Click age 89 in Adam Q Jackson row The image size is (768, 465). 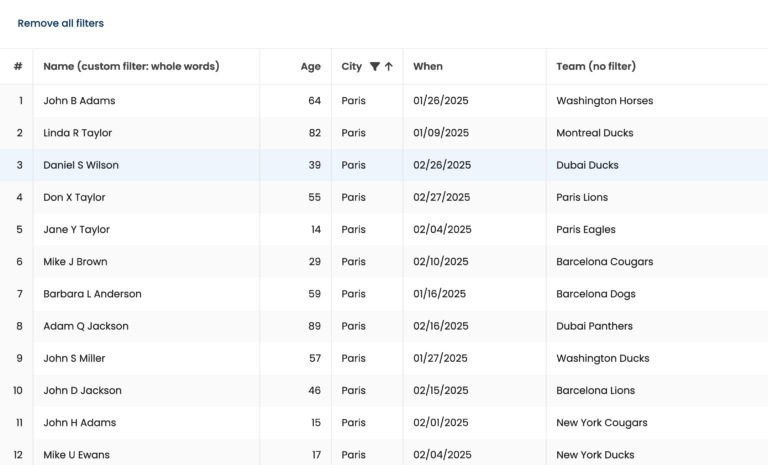click(x=314, y=326)
